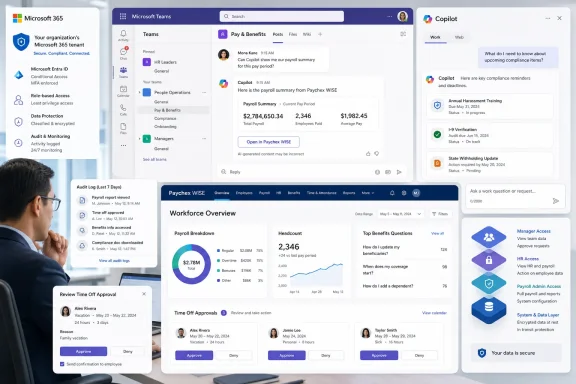Open the Paychex WISE settings gear
Viewport: 576px width, 384px height.
tap(404, 193)
